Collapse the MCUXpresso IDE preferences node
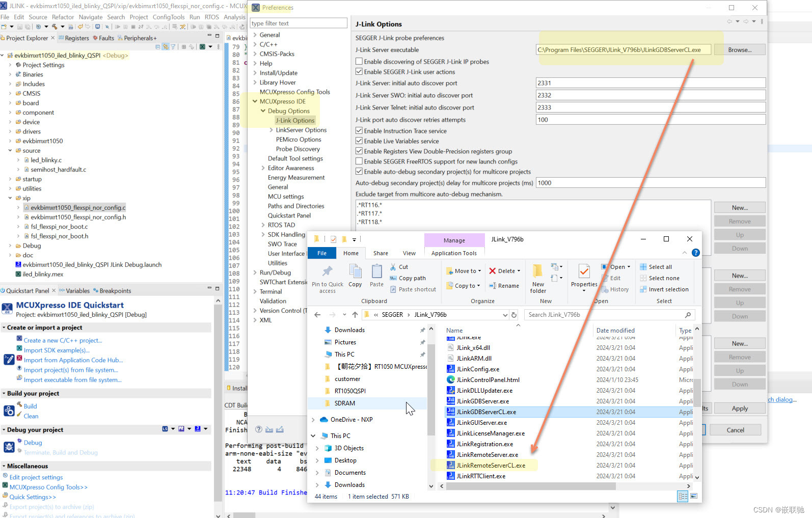 pos(255,101)
